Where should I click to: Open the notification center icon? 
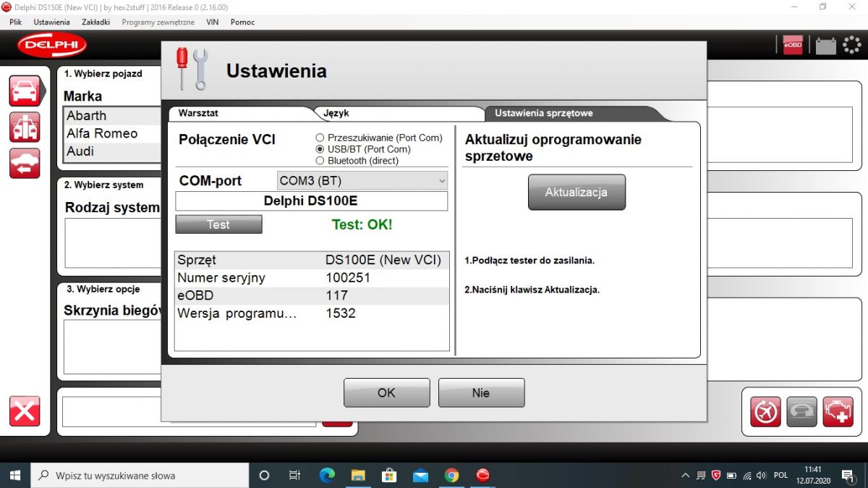847,476
